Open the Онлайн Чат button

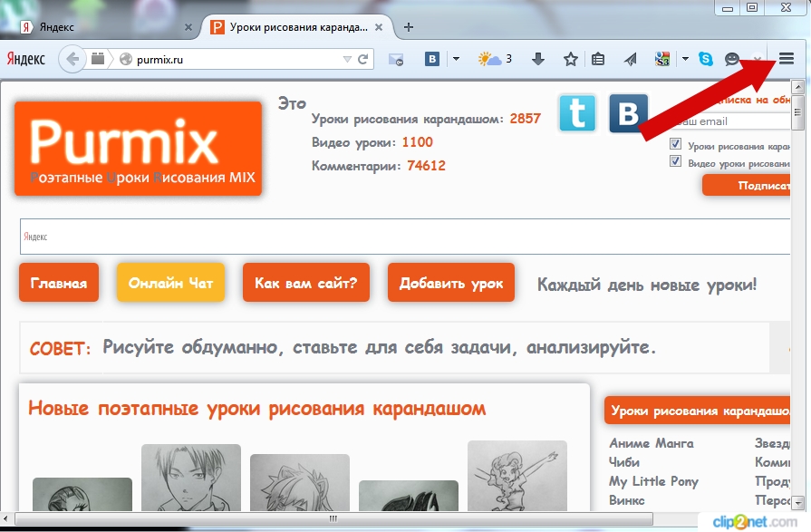click(170, 283)
